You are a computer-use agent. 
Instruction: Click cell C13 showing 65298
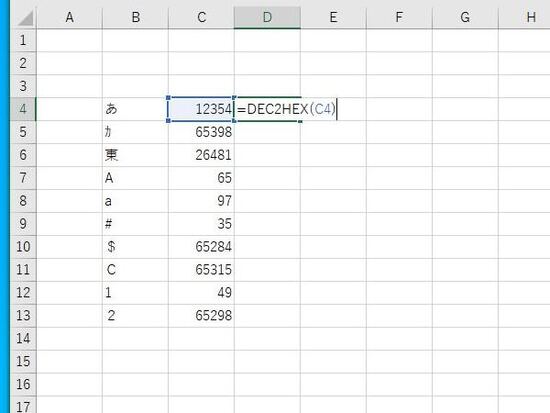pyautogui.click(x=201, y=315)
